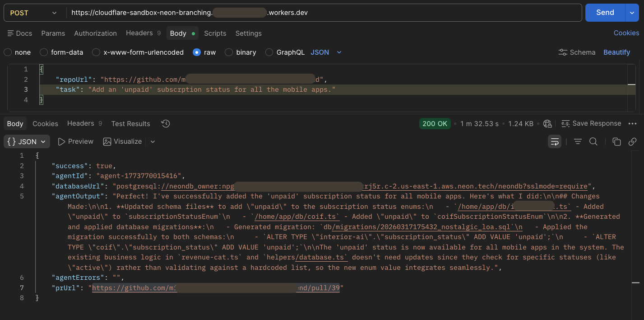
Task: Click Save Response
Action: pos(591,123)
